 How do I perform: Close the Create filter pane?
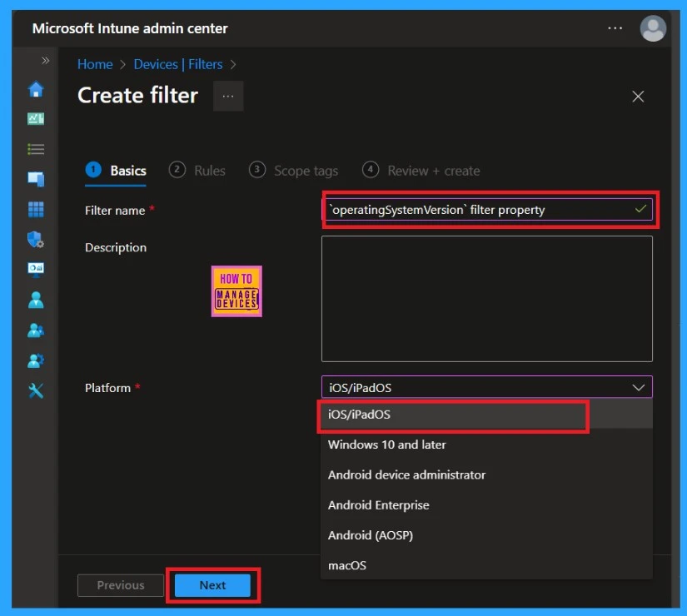click(638, 97)
